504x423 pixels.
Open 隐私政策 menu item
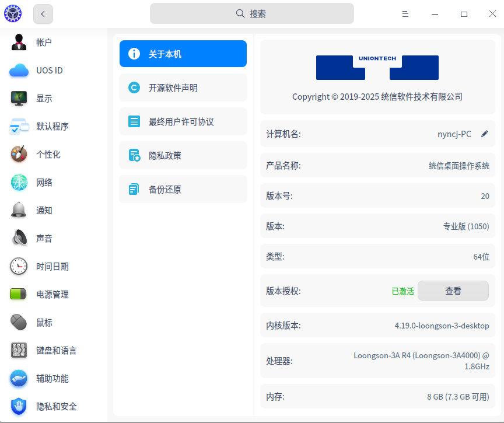(183, 155)
